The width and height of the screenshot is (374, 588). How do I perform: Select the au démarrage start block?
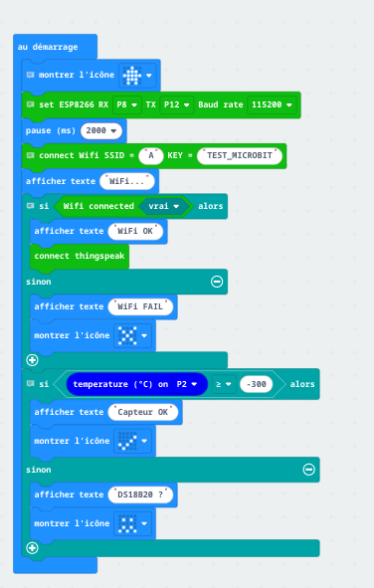pyautogui.click(x=48, y=47)
